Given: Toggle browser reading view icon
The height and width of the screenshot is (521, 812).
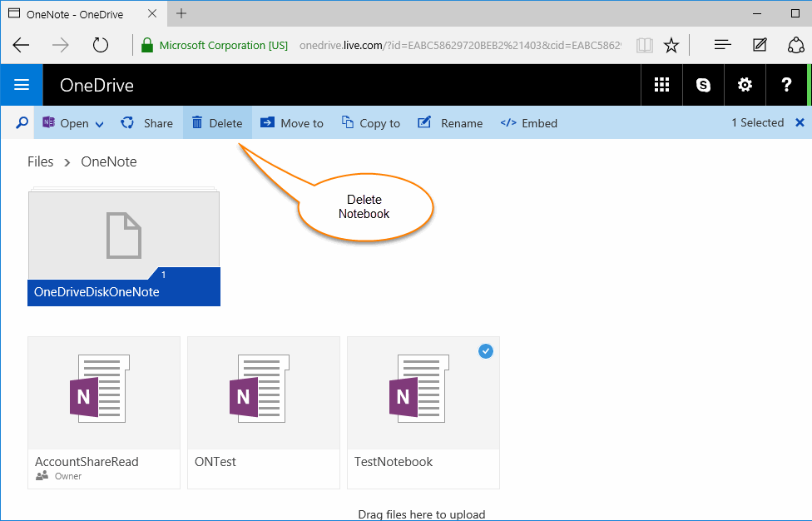Looking at the screenshot, I should coord(645,45).
